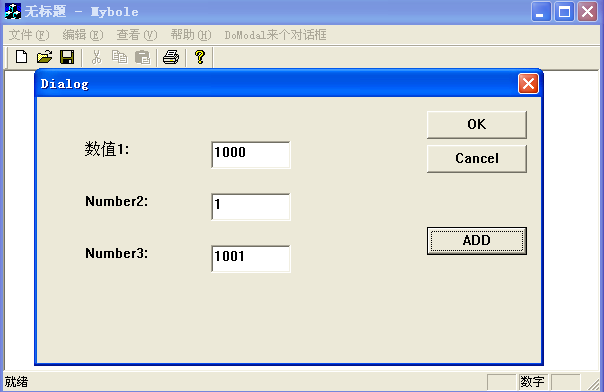Click the resize grip at status bar corner
Image resolution: width=604 pixels, height=392 pixels.
[594, 384]
